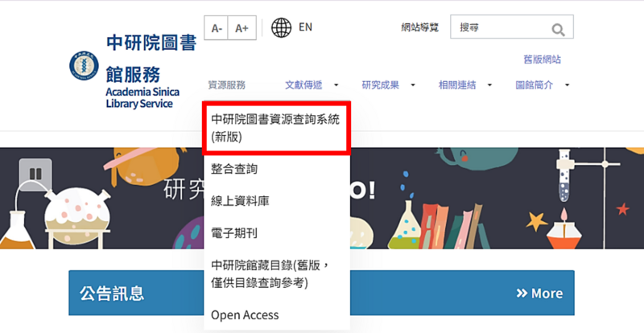The height and width of the screenshot is (333, 644).
Task: Expand the 相關連結 dropdown arrow
Action: click(x=489, y=85)
